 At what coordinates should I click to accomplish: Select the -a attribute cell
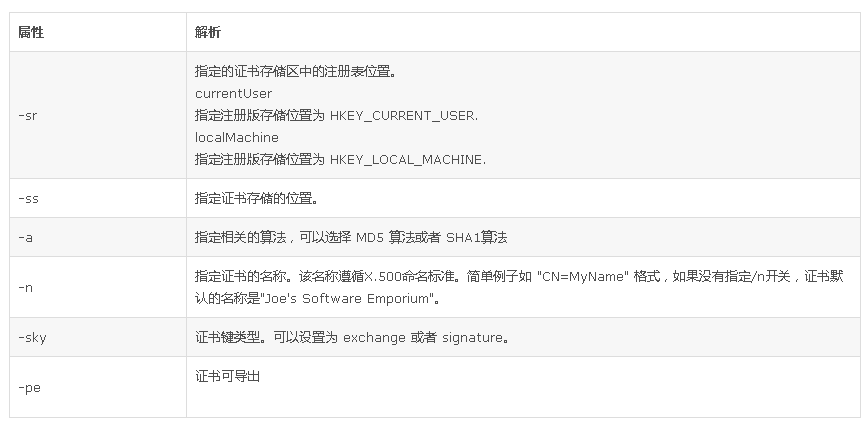click(98, 237)
